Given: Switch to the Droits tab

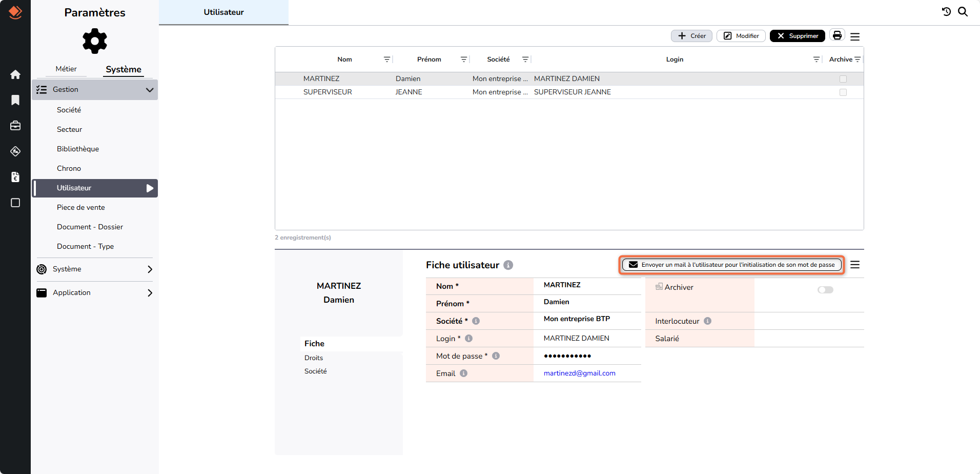Looking at the screenshot, I should pyautogui.click(x=313, y=358).
